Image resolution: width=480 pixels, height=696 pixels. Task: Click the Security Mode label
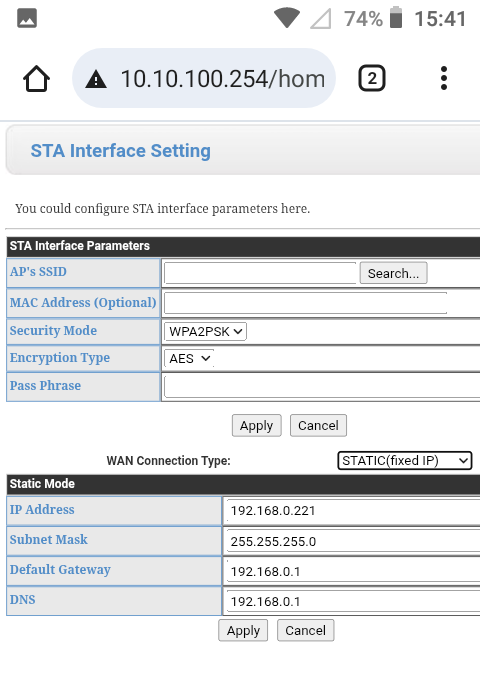pos(53,331)
